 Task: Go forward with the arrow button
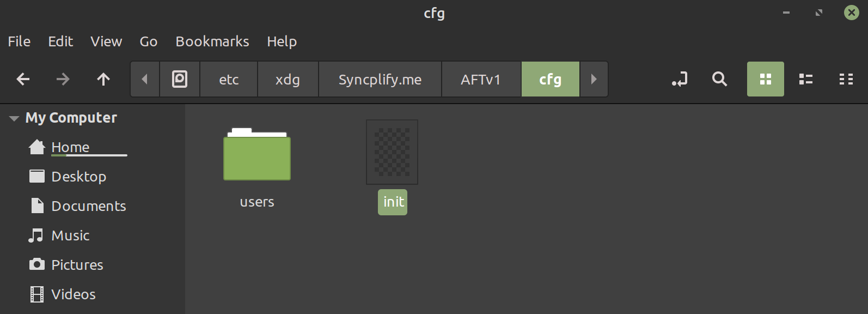pyautogui.click(x=63, y=79)
